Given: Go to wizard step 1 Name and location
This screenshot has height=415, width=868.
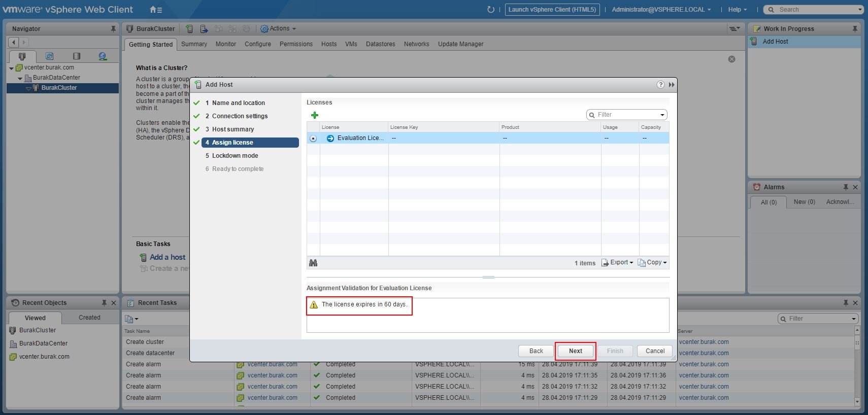Looking at the screenshot, I should [239, 103].
